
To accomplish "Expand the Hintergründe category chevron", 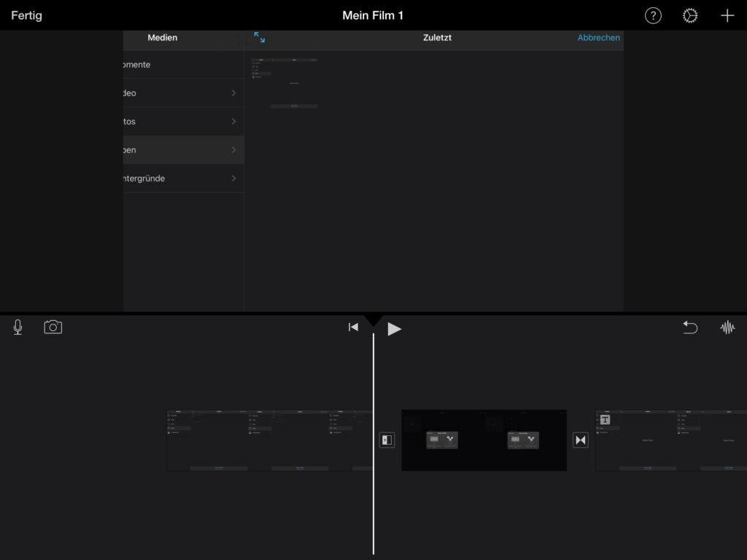I will click(233, 179).
